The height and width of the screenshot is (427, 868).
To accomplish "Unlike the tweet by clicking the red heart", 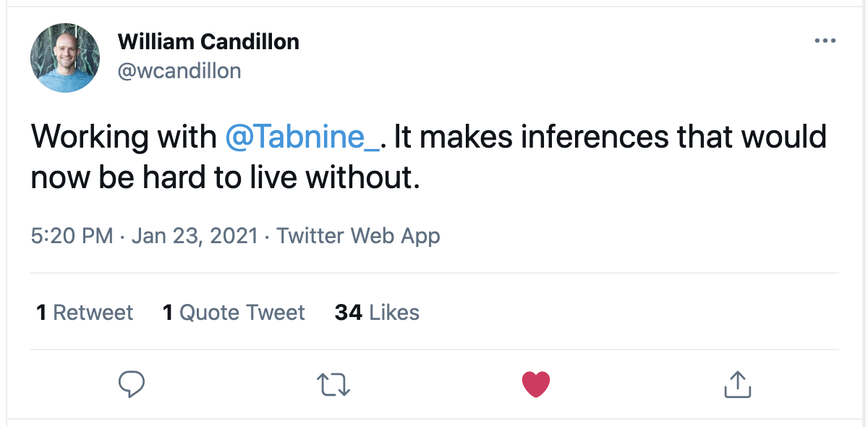I will click(535, 384).
